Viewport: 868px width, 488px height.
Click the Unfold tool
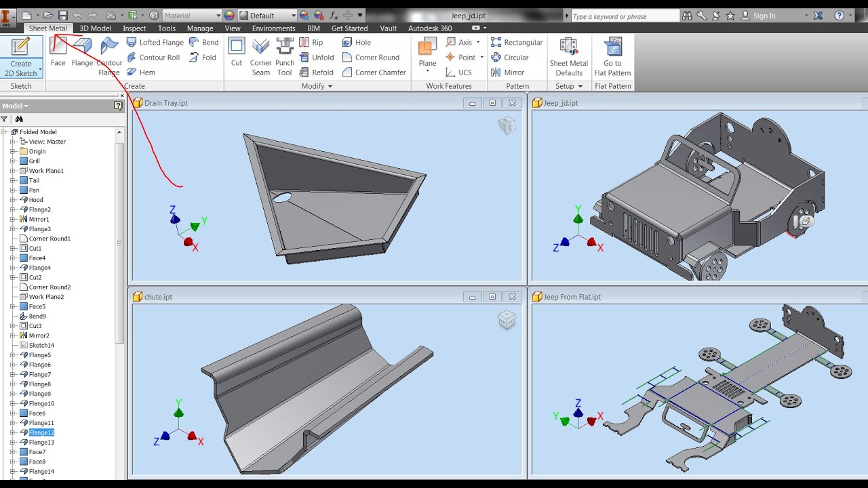coord(316,57)
